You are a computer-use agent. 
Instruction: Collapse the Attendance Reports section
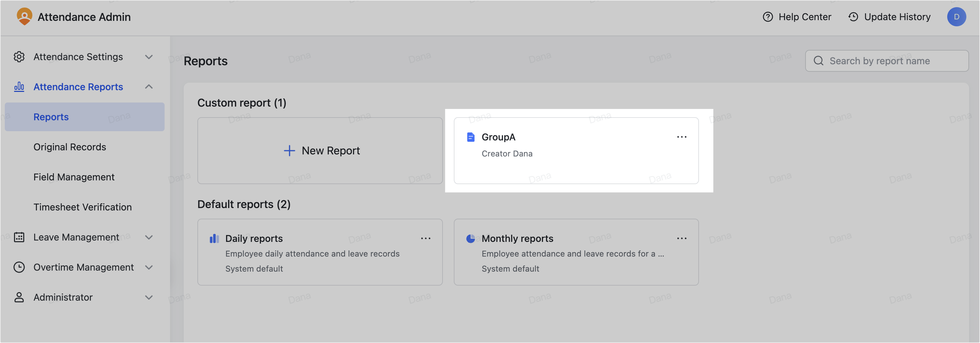click(x=149, y=87)
